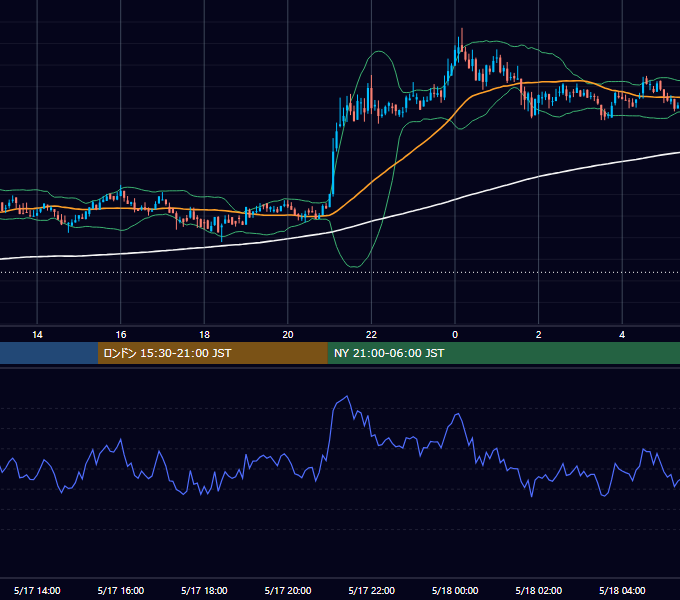Click hour label 16 on price chart axis
The image size is (680, 600).
click(121, 335)
